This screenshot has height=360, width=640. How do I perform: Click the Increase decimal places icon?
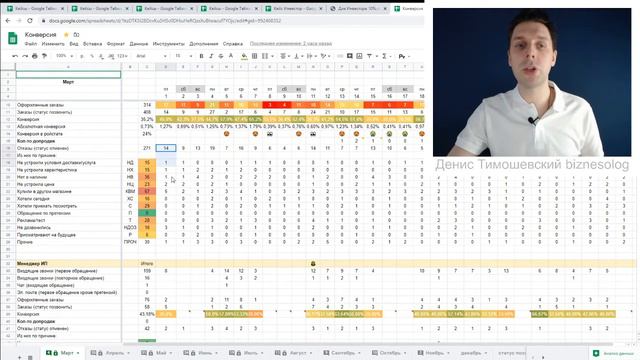111,56
